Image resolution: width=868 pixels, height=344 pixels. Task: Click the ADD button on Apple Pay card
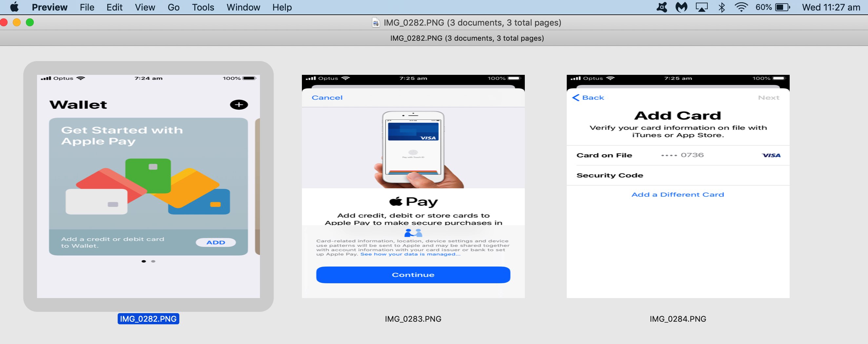pyautogui.click(x=216, y=242)
